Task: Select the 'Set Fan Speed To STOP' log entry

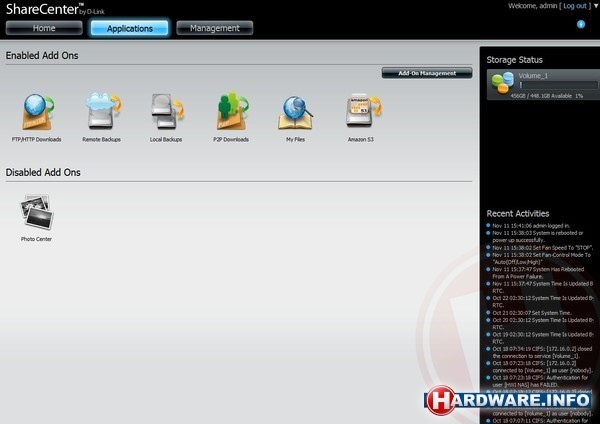Action: 543,246
